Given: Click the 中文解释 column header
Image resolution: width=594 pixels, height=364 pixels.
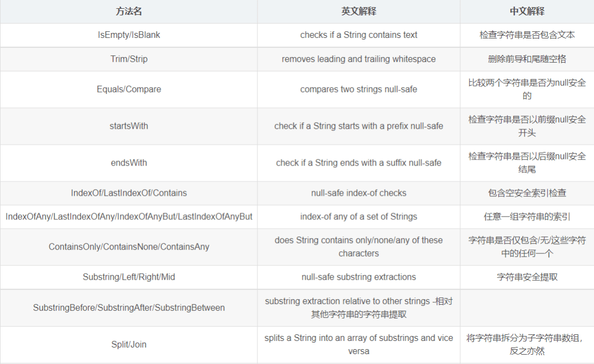Looking at the screenshot, I should pos(527,12).
